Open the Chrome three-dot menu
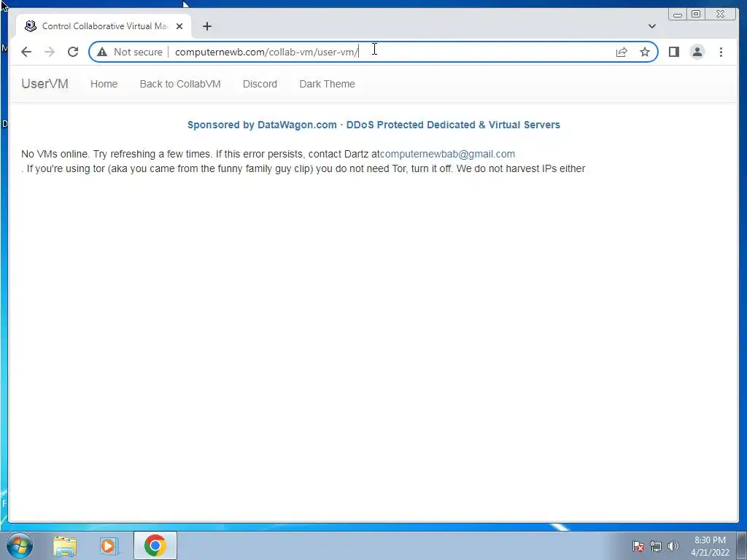The image size is (747, 560). pos(721,52)
